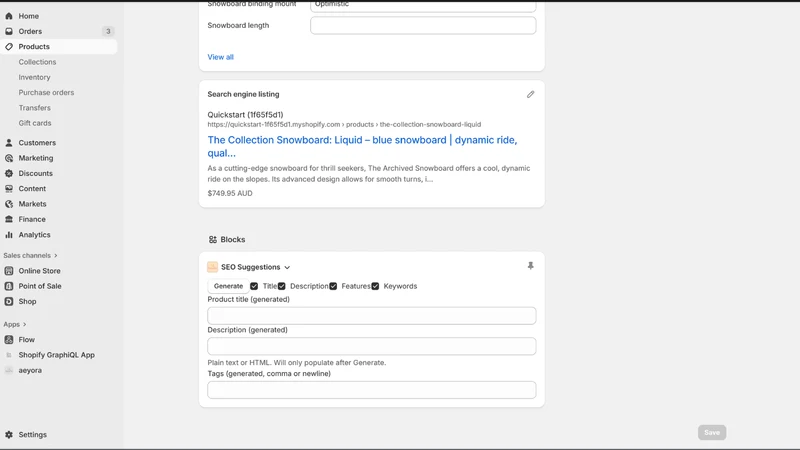Click the Products tag icon
Viewport: 800px width, 450px height.
point(9,46)
